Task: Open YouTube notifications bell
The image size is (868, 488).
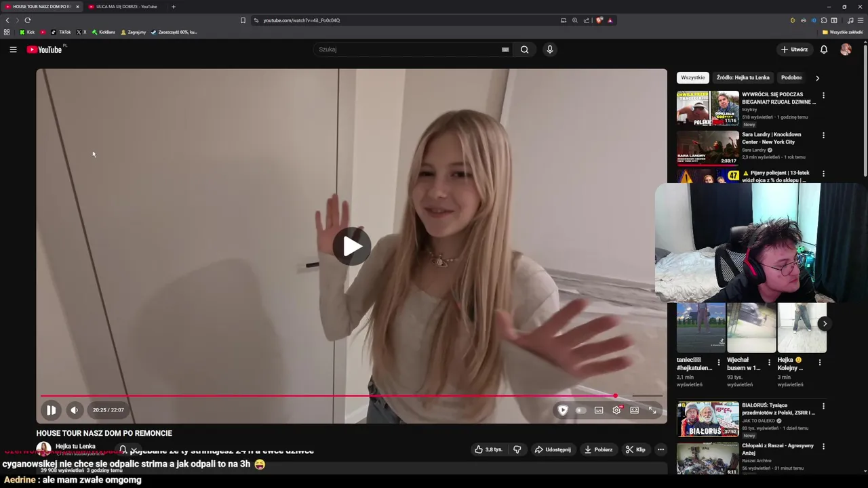Action: pyautogui.click(x=824, y=49)
